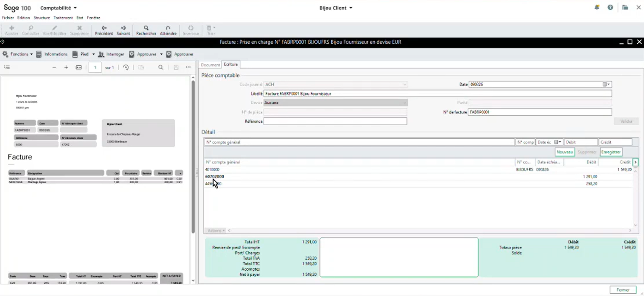Image resolution: width=644 pixels, height=296 pixels.
Task: Click the N° compte général entry field
Action: point(360,142)
